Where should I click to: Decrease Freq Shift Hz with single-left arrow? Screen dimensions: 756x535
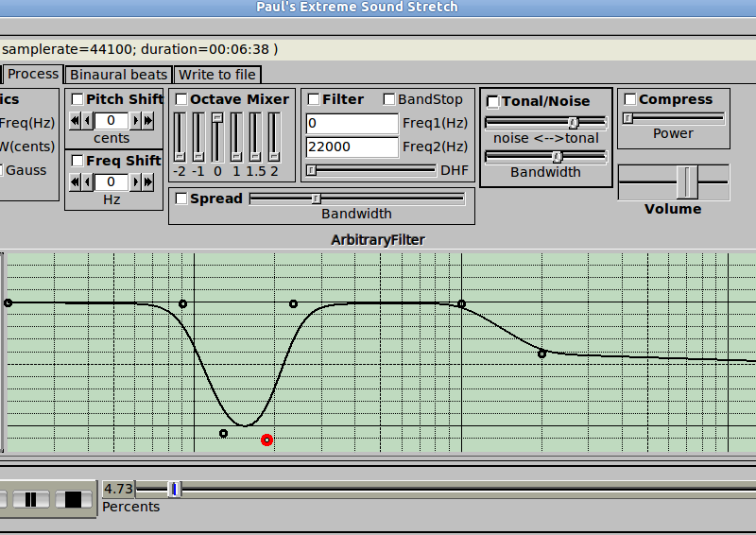87,181
